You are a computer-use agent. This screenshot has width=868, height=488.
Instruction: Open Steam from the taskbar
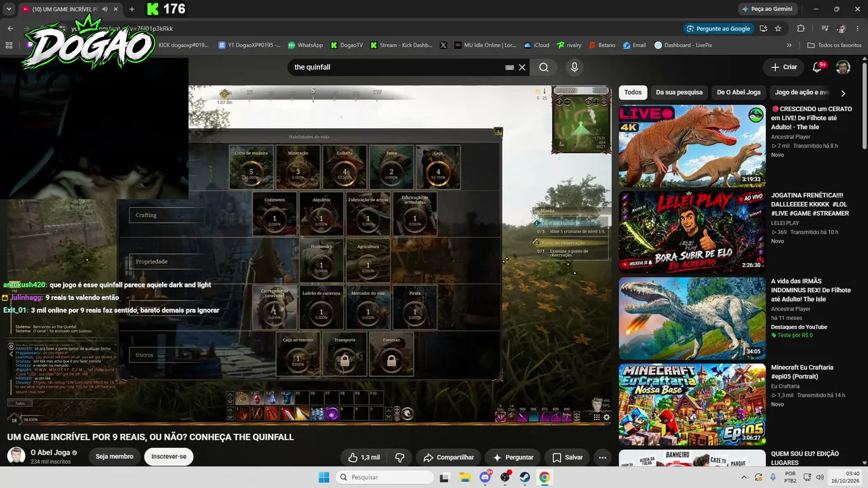(525, 477)
